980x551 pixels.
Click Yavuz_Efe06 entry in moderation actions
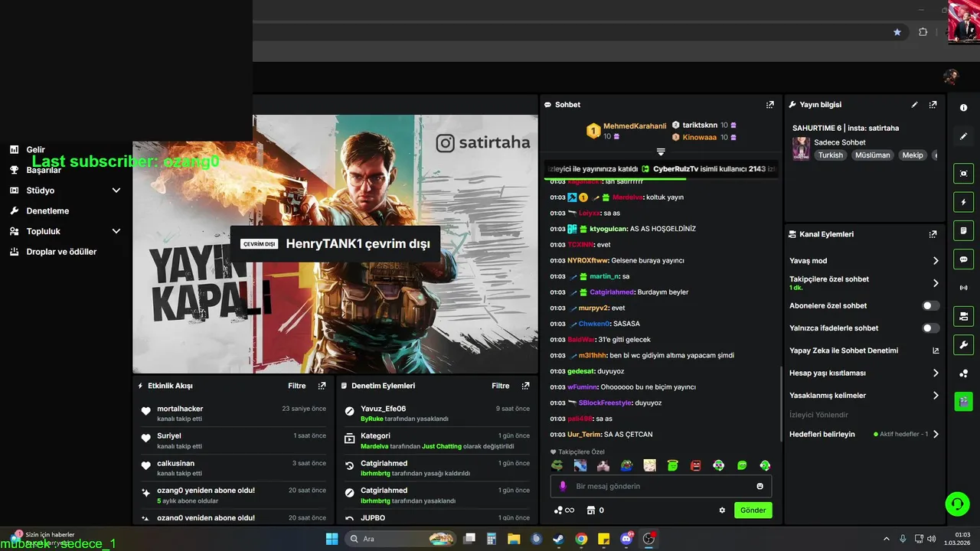click(436, 413)
